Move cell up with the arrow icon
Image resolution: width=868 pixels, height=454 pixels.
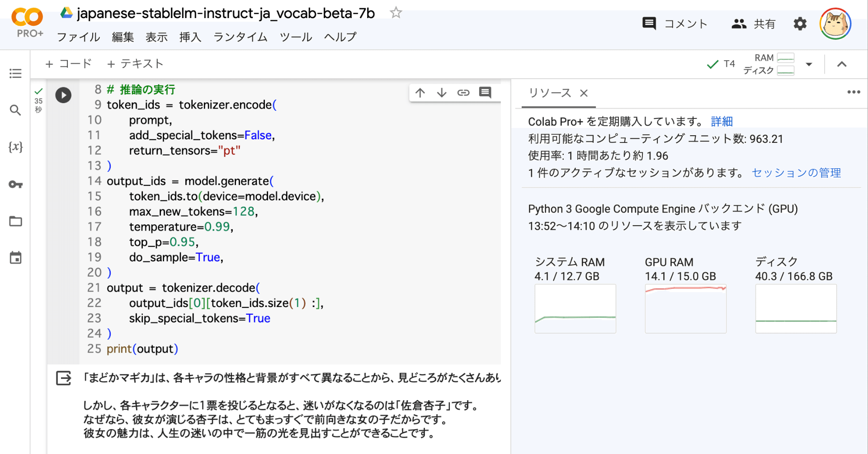pos(420,93)
